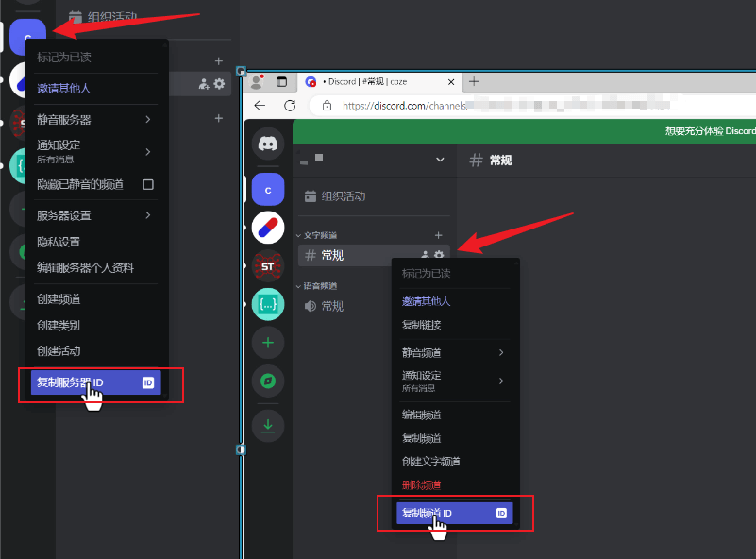
Task: Select 删除频道 in the channel menu
Action: tap(421, 484)
